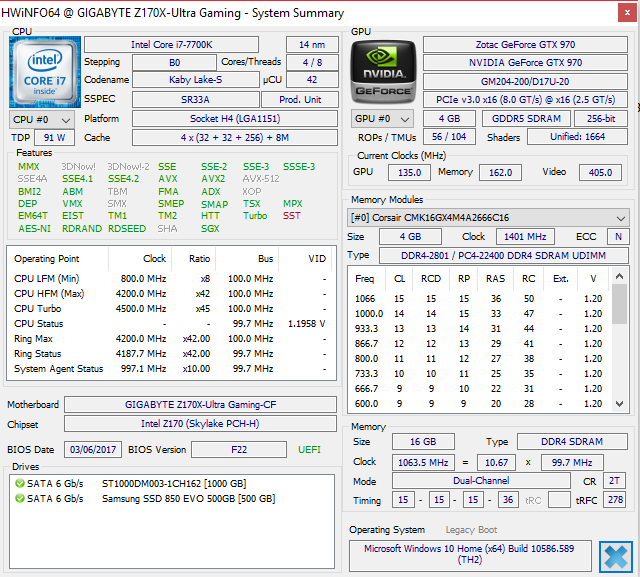This screenshot has height=577, width=640.
Task: Click the SGX feature label
Action: tap(210, 229)
